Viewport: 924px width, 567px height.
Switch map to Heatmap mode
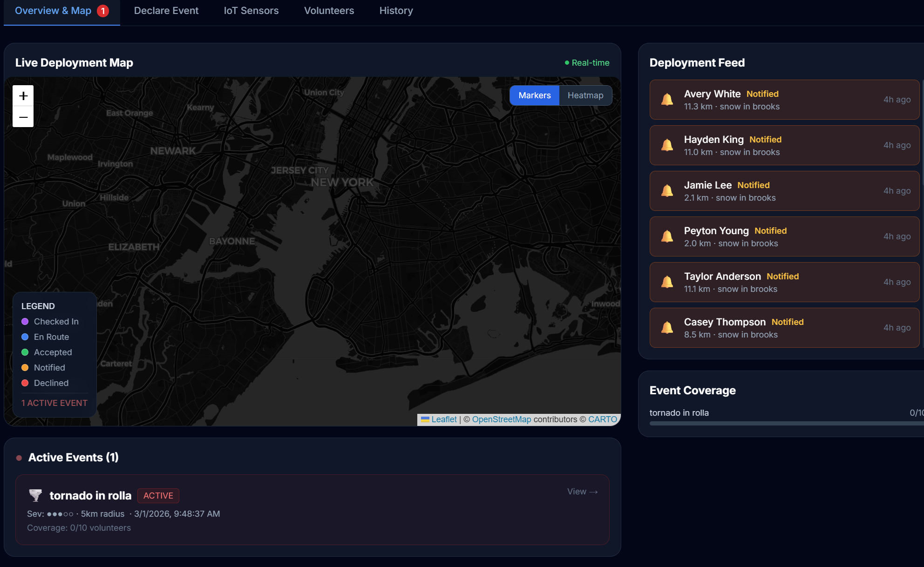pos(585,95)
